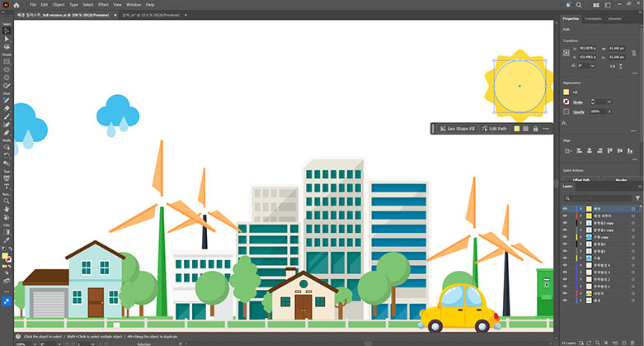Hide the 구름 copy layer
This screenshot has width=644, height=346.
click(x=565, y=237)
